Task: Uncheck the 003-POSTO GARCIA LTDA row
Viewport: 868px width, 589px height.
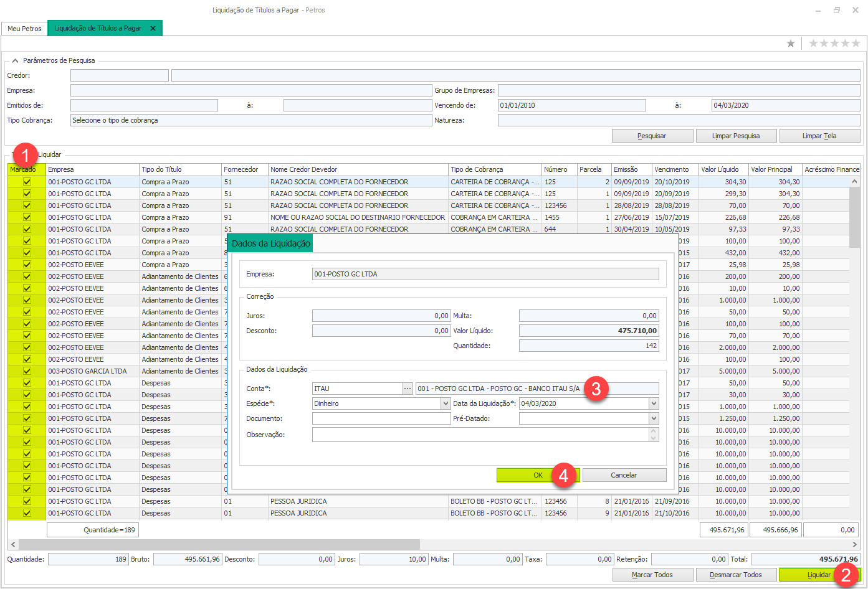Action: pos(27,371)
